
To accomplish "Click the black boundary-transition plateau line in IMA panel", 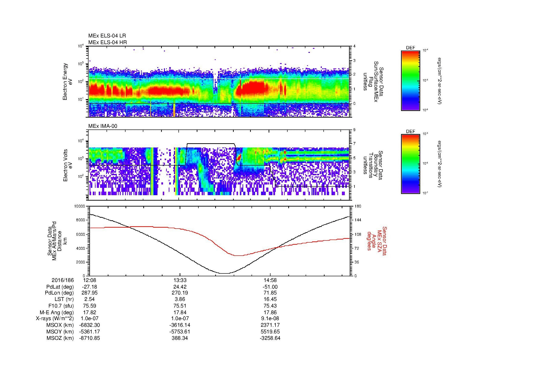I will pyautogui.click(x=211, y=144).
